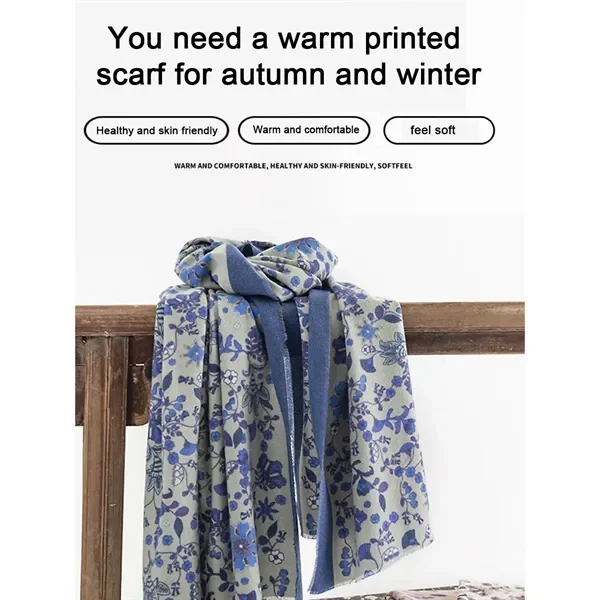This screenshot has width=600, height=600.
Task: Click the 'feel soft' pill label
Action: pyautogui.click(x=439, y=130)
